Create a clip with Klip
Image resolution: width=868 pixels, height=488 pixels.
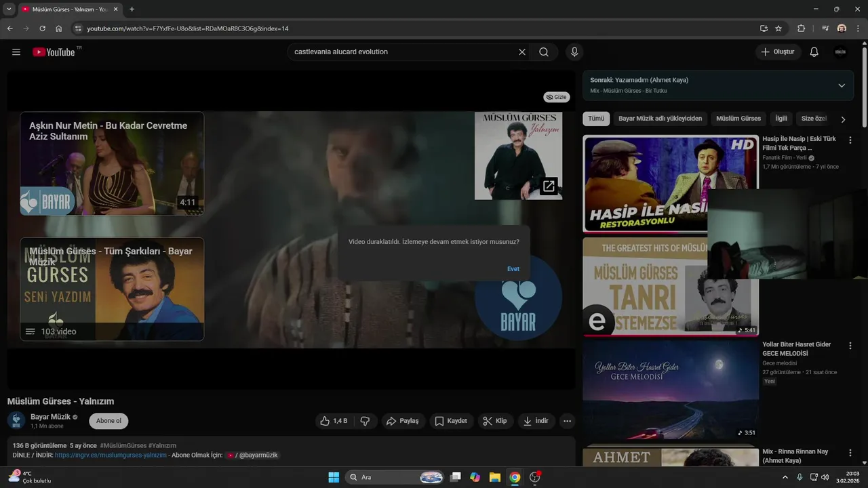click(495, 421)
